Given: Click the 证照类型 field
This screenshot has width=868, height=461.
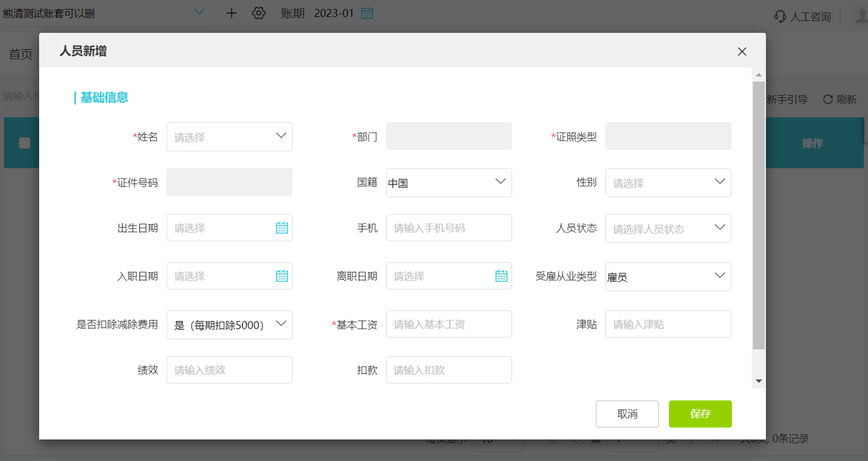Looking at the screenshot, I should pyautogui.click(x=668, y=136).
